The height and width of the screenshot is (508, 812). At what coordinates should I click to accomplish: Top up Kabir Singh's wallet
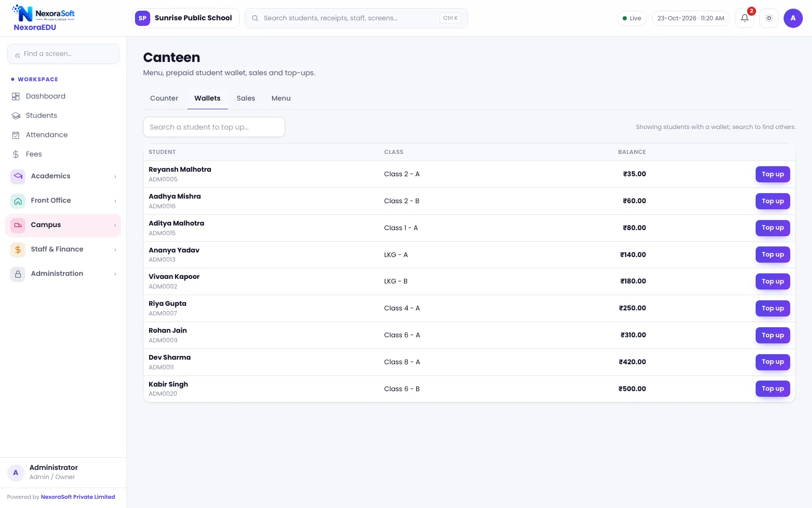pos(772,389)
